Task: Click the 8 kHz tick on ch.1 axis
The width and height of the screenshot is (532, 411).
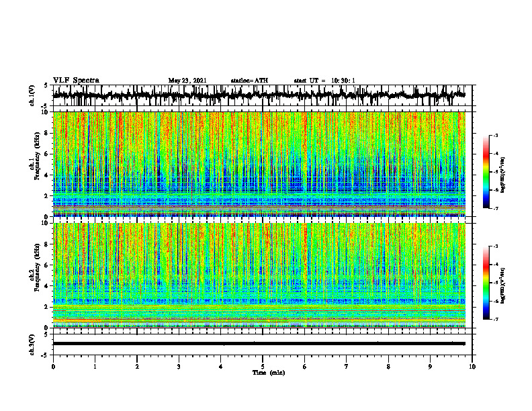Action: 47,133
